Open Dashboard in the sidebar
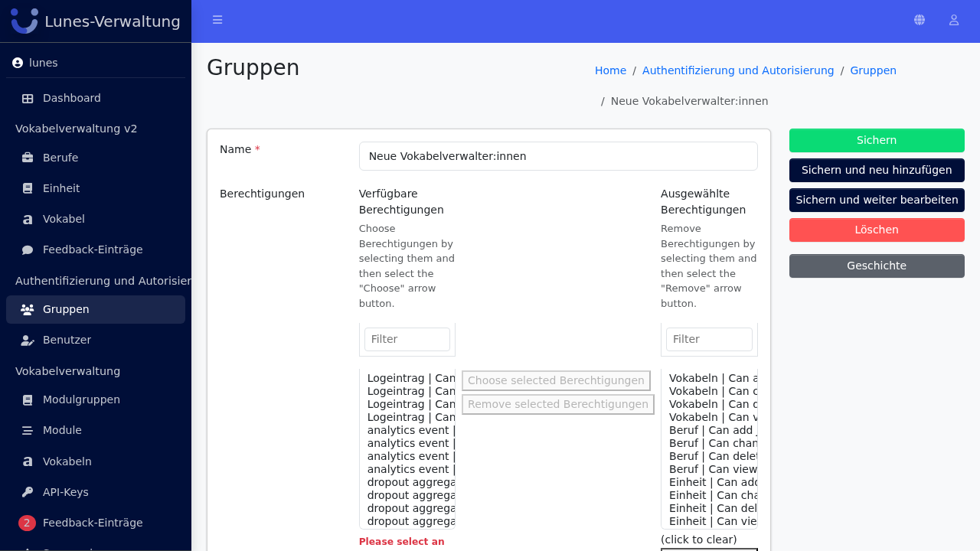Viewport: 980px width, 551px height. coord(96,98)
